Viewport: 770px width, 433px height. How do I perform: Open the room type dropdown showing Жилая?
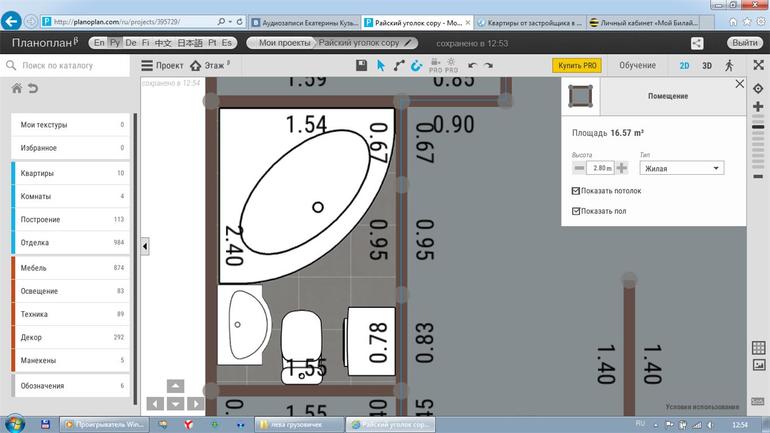(x=681, y=169)
